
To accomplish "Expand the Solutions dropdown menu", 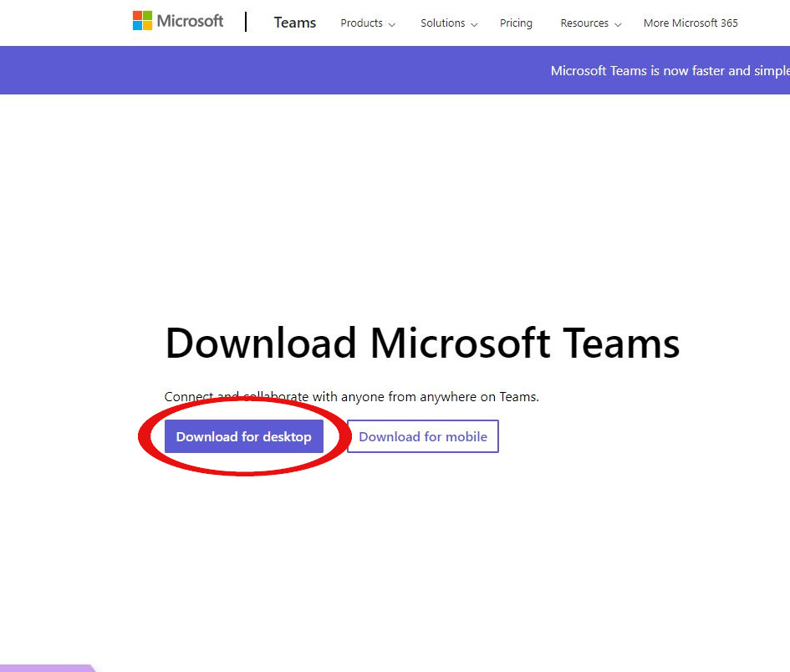I will 449,23.
